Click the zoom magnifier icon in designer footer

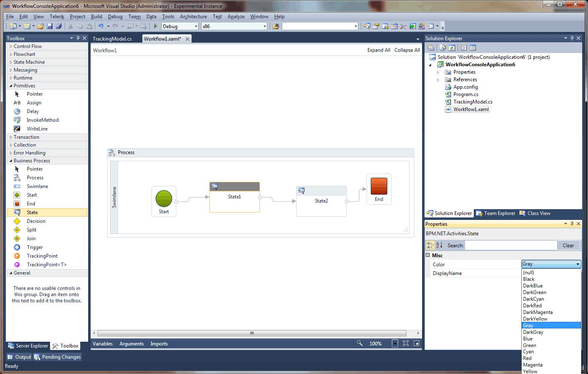pos(360,343)
